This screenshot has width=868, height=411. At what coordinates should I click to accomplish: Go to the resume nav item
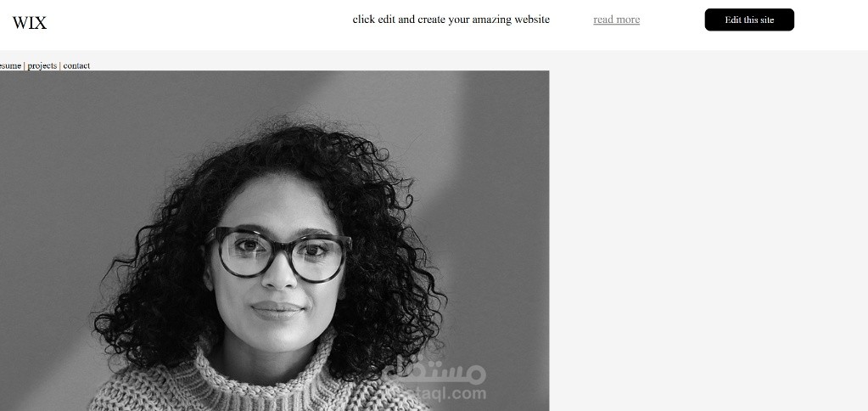point(10,65)
